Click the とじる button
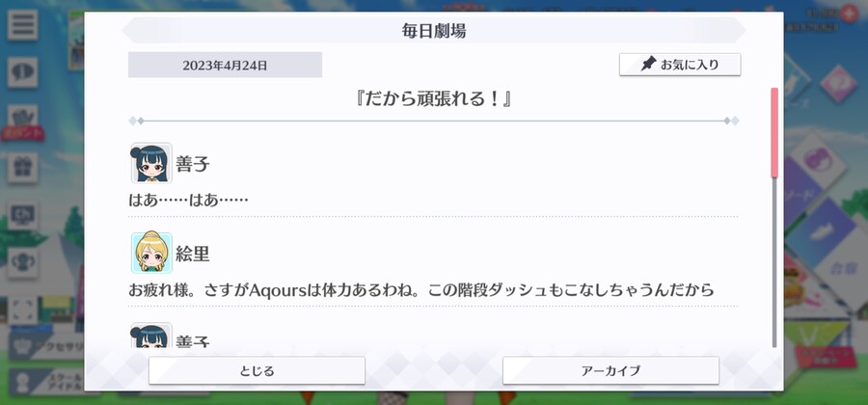868x405 pixels. click(257, 370)
